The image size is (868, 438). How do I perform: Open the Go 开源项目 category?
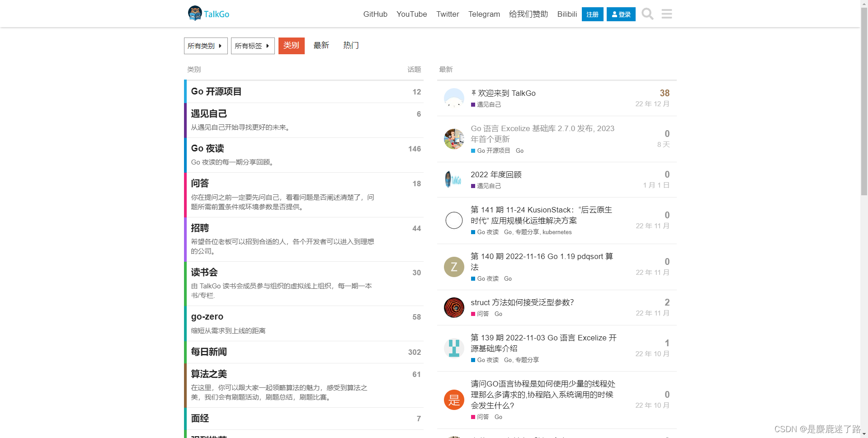[216, 92]
